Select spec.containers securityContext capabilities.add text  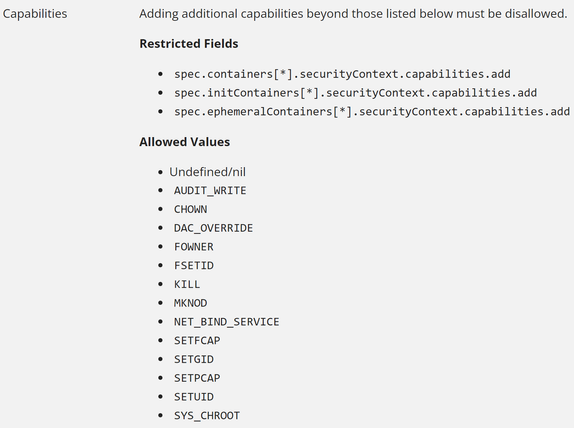[342, 74]
